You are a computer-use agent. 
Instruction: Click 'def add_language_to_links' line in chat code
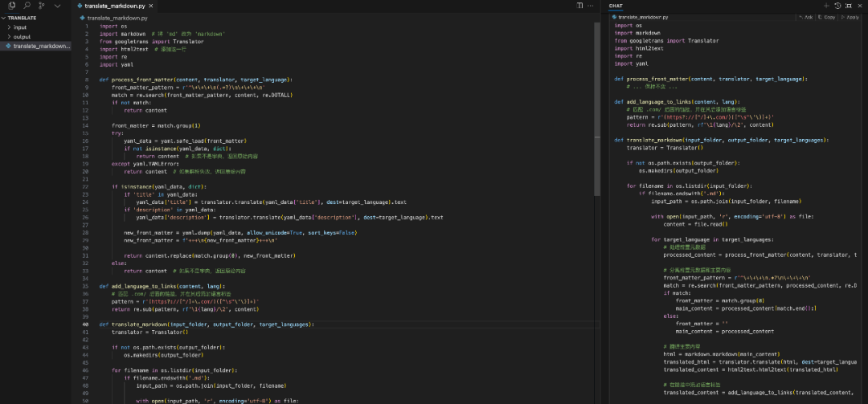click(677, 102)
